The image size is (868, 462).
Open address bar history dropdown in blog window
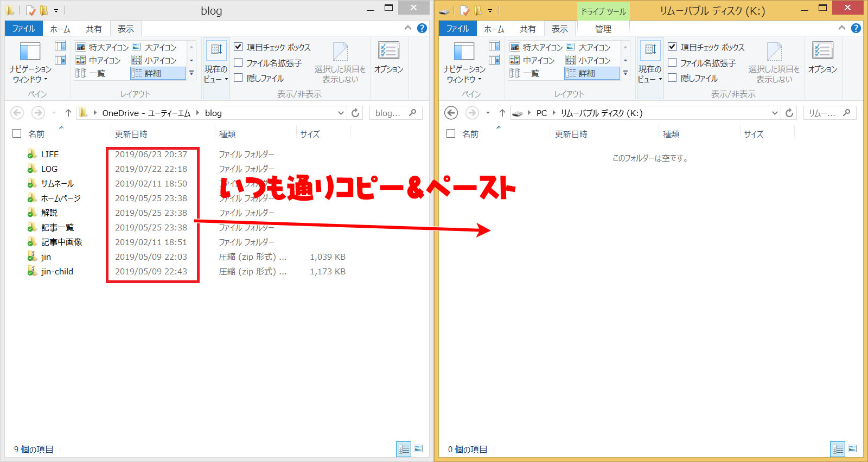pos(341,113)
